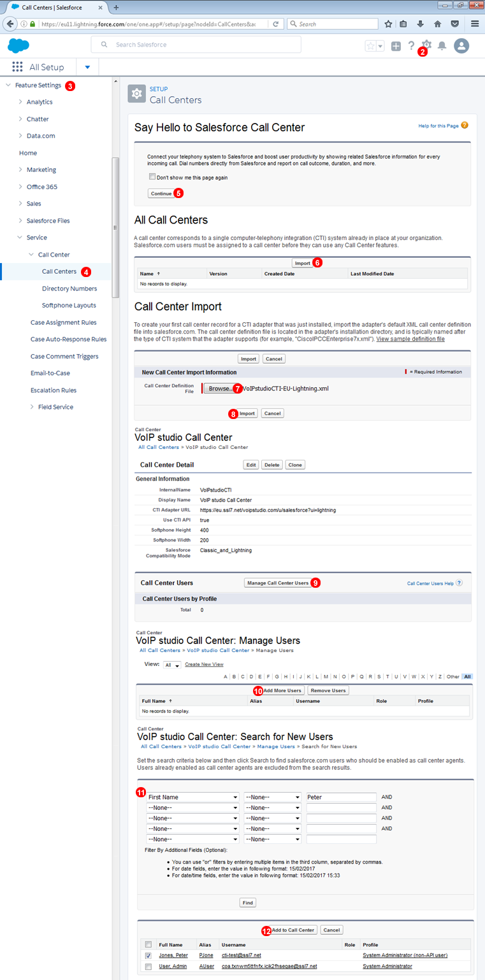Click the setup sidebar vertical scrollbar
Viewport: 485px width, 980px height.
[115, 227]
